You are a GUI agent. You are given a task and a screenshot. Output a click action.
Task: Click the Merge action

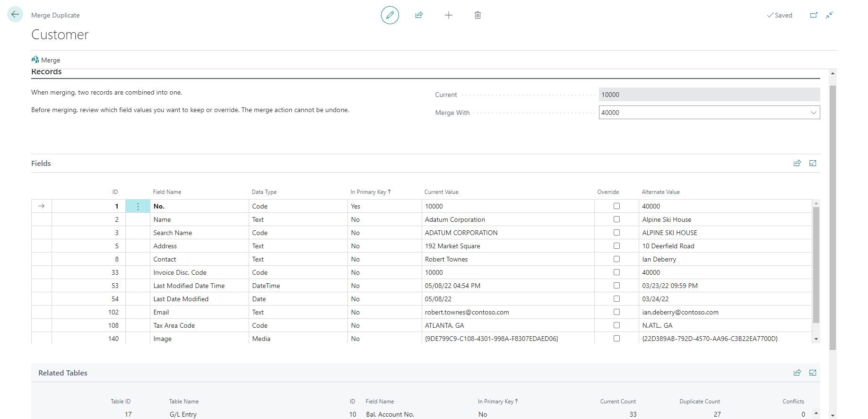coord(46,60)
